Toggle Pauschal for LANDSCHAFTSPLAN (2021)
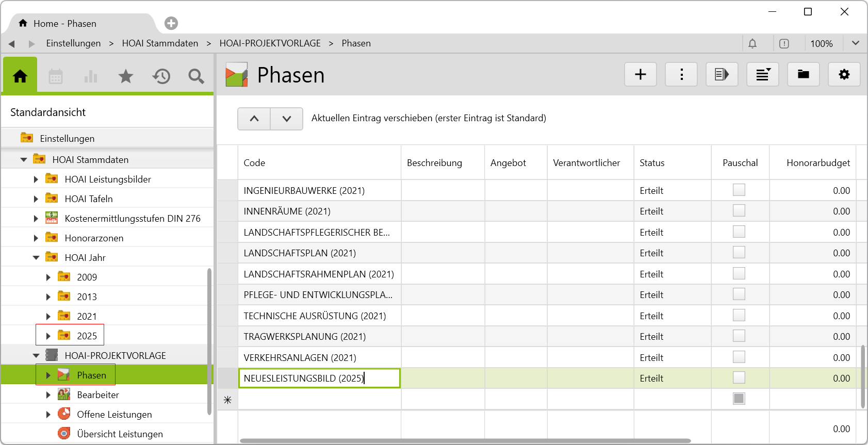Screen dimensions: 868x445 click(739, 252)
